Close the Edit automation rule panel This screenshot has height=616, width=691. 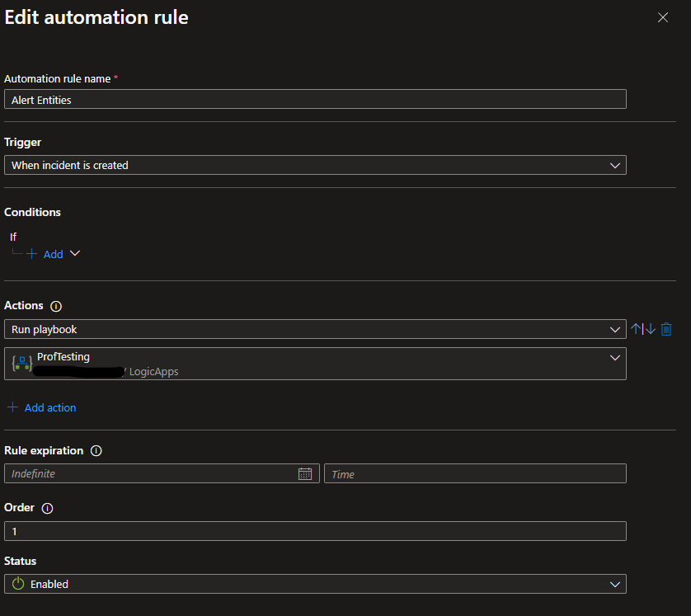tap(663, 17)
